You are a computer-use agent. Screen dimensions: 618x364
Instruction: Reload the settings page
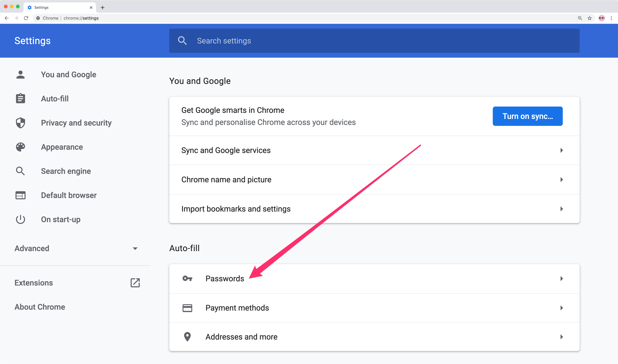point(26,18)
